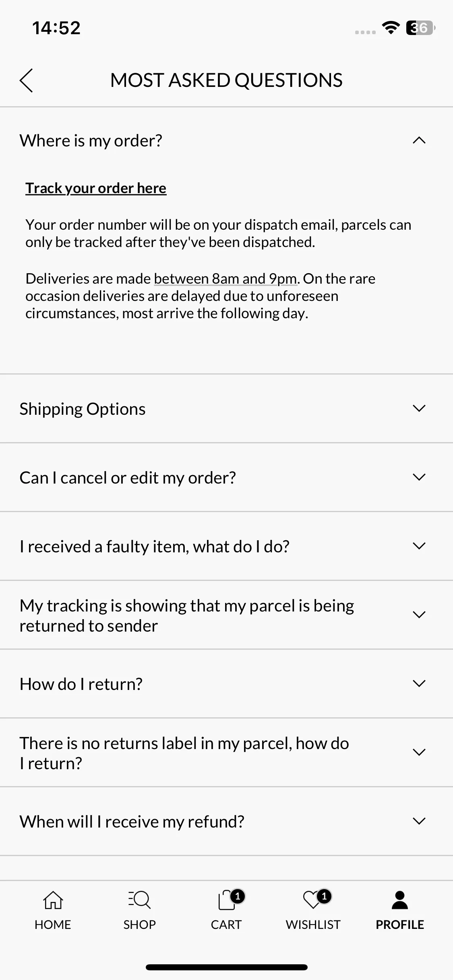Expand 'I received a faulty item' question
The image size is (453, 980).
226,546
